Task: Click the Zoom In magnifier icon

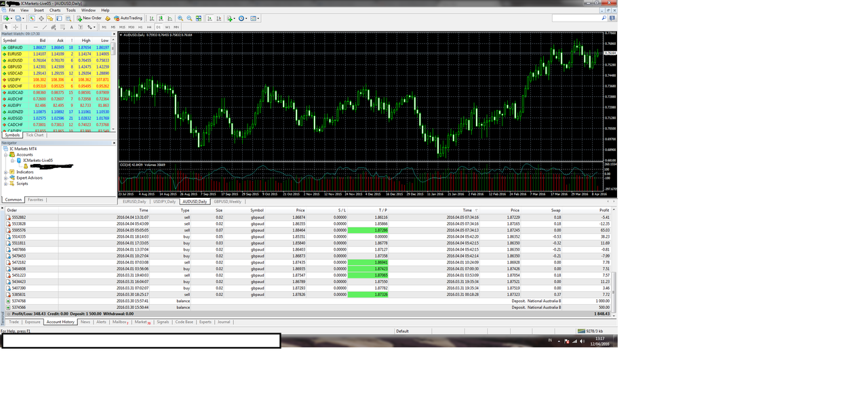Action: (x=180, y=18)
